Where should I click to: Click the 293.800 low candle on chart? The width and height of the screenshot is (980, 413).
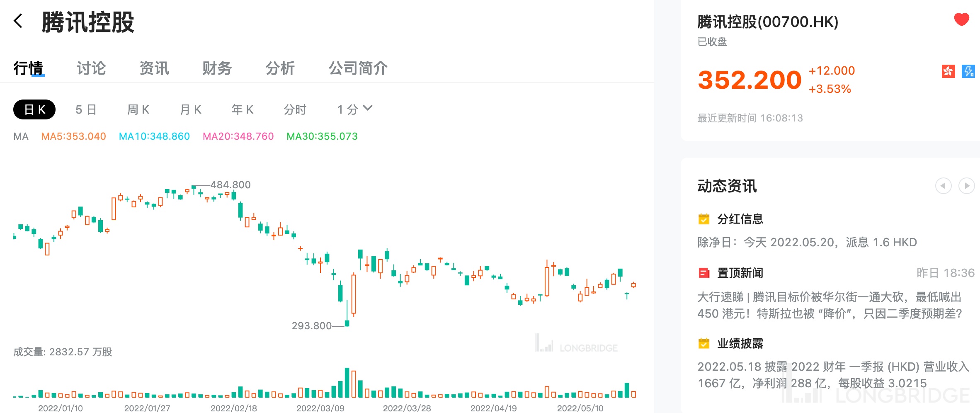[x=347, y=323]
